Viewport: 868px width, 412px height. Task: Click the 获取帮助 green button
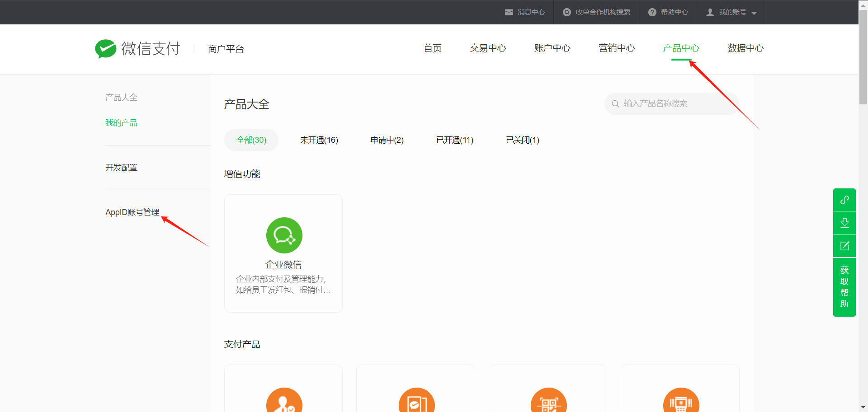(x=844, y=287)
